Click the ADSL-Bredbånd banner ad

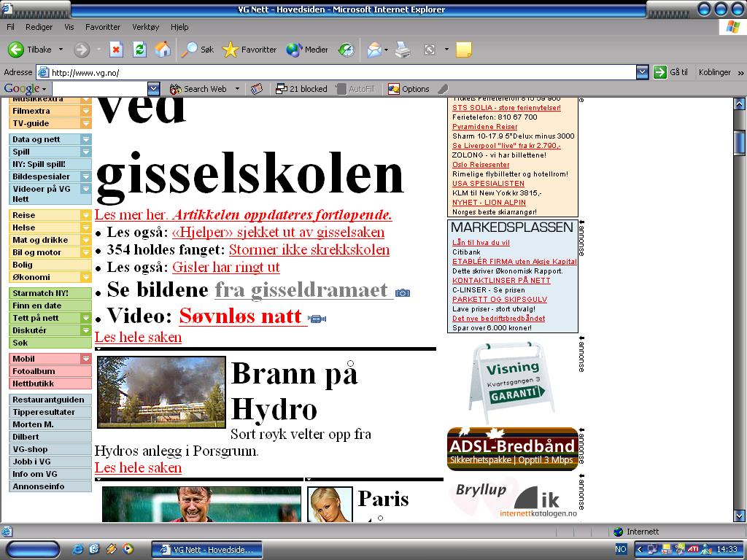[513, 448]
